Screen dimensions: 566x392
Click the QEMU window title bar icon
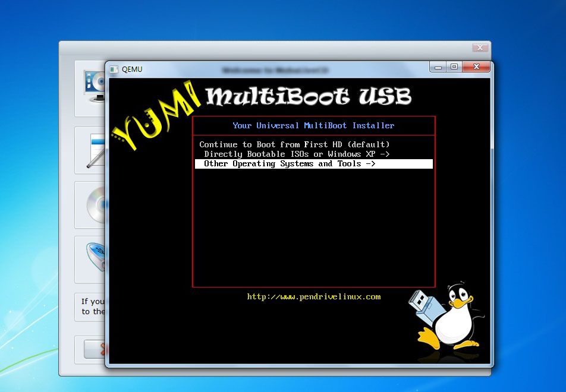click(114, 69)
